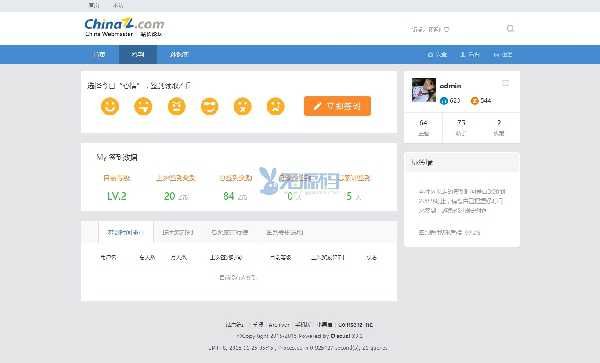
Task: Click the orange coin icon beside 544
Action: click(x=474, y=101)
